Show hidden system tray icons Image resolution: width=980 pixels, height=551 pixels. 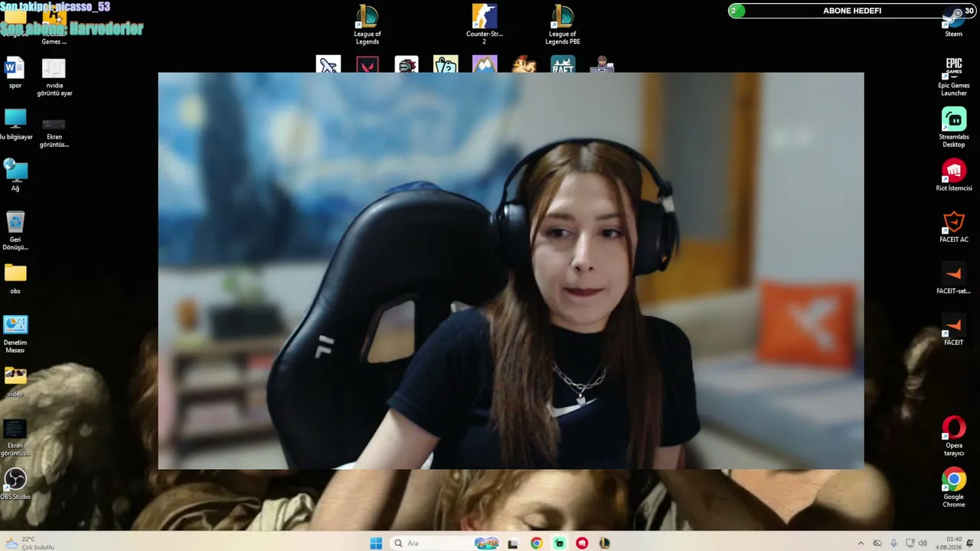pos(861,543)
